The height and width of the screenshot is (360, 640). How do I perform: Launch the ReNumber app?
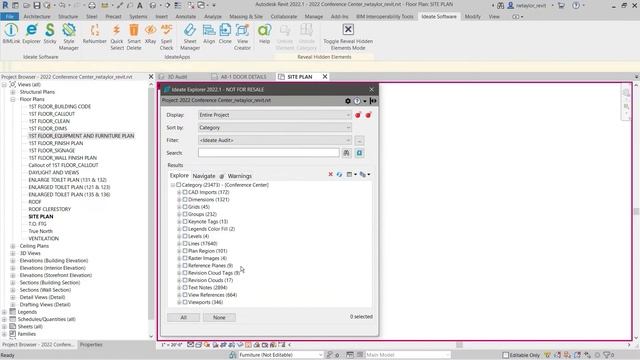[94, 33]
